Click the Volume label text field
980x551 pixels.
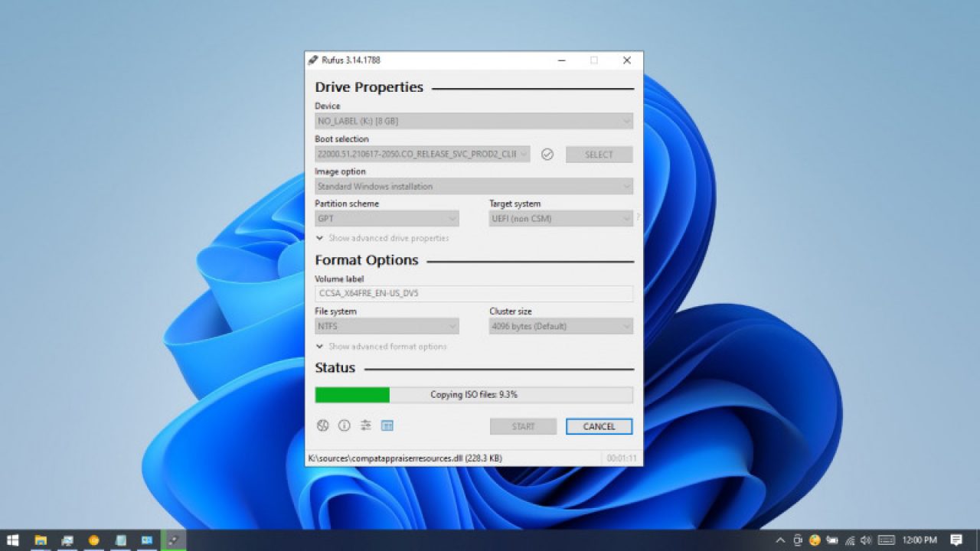click(474, 293)
